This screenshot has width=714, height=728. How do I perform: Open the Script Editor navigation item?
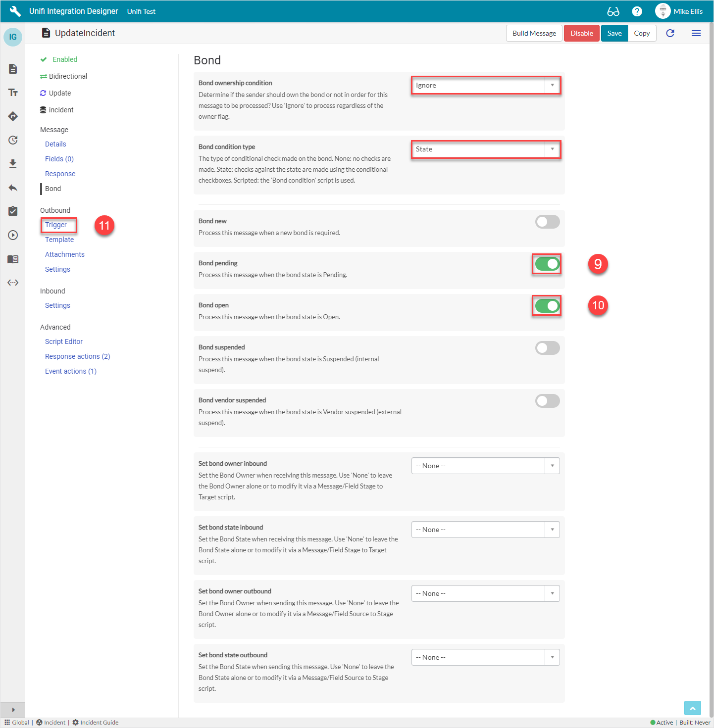click(64, 341)
